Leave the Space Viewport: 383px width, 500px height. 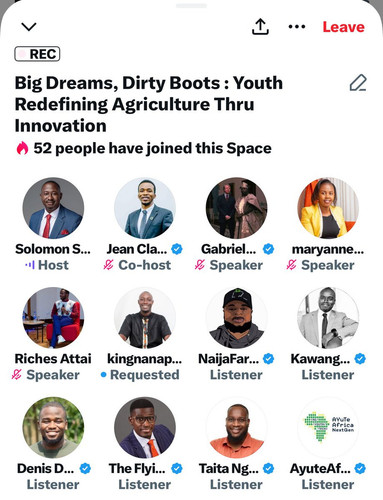coord(343,27)
